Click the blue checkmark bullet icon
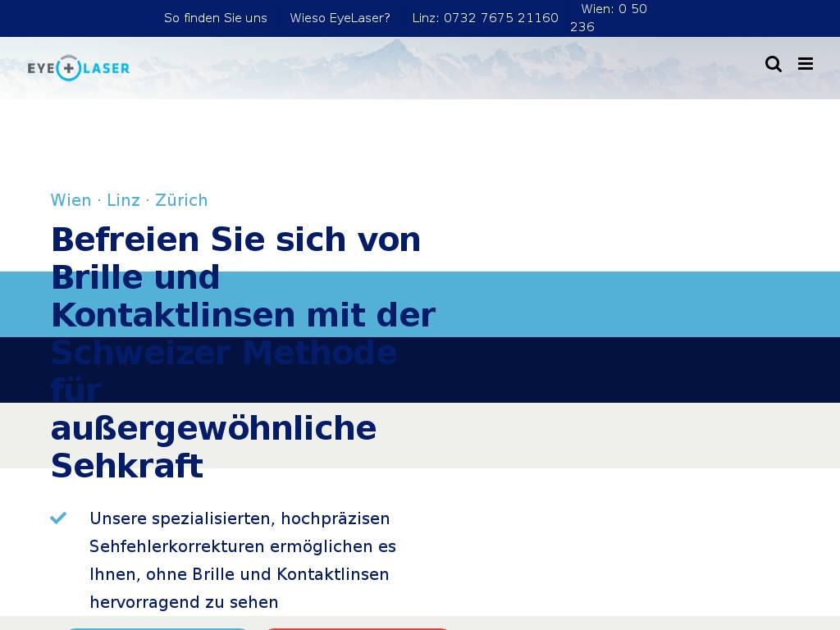840x630 pixels. pyautogui.click(x=58, y=518)
